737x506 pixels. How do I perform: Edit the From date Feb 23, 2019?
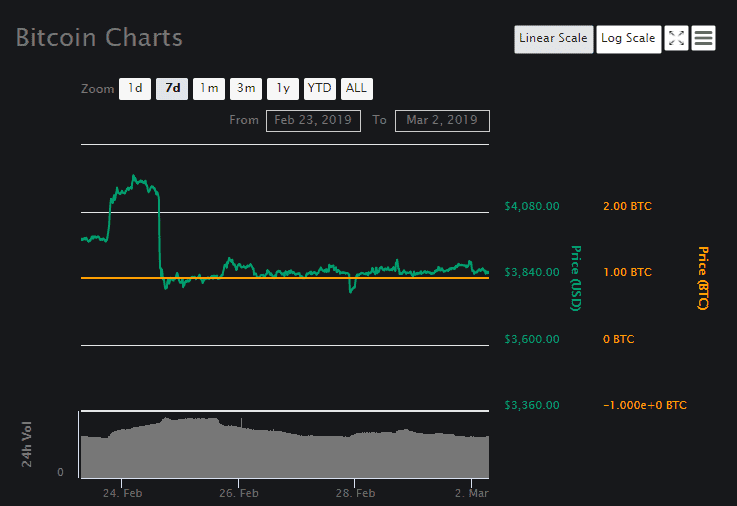coord(314,121)
